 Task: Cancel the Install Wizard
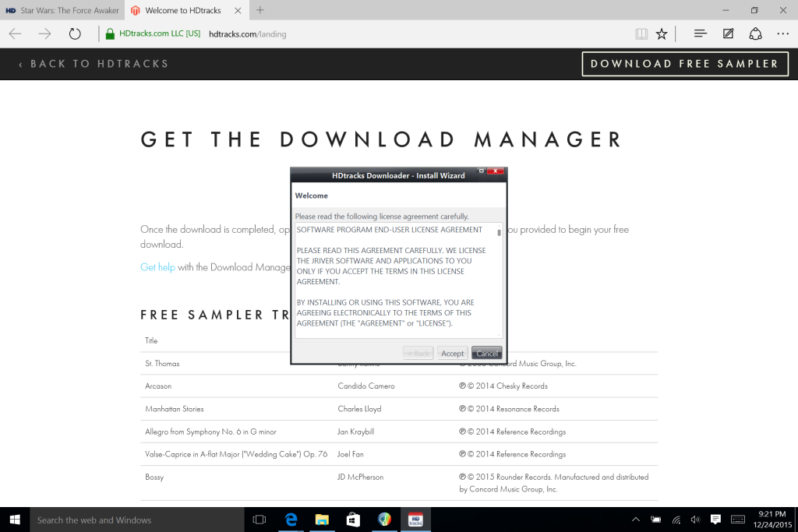click(487, 354)
